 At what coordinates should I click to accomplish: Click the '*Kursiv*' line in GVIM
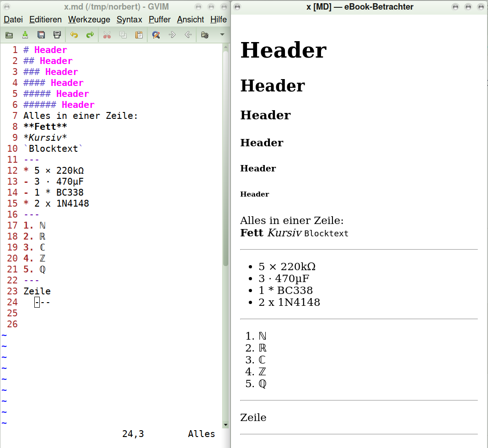pos(45,138)
